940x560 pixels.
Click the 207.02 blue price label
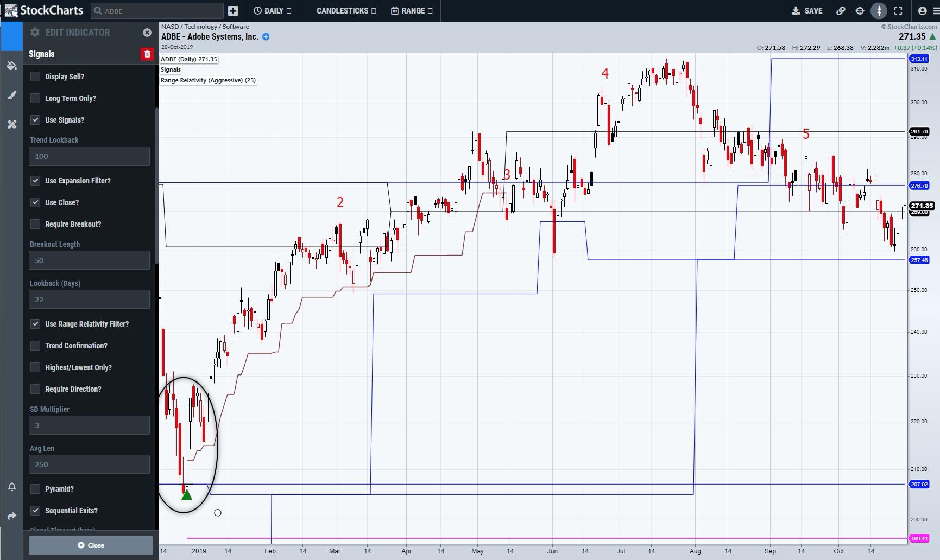coord(919,484)
